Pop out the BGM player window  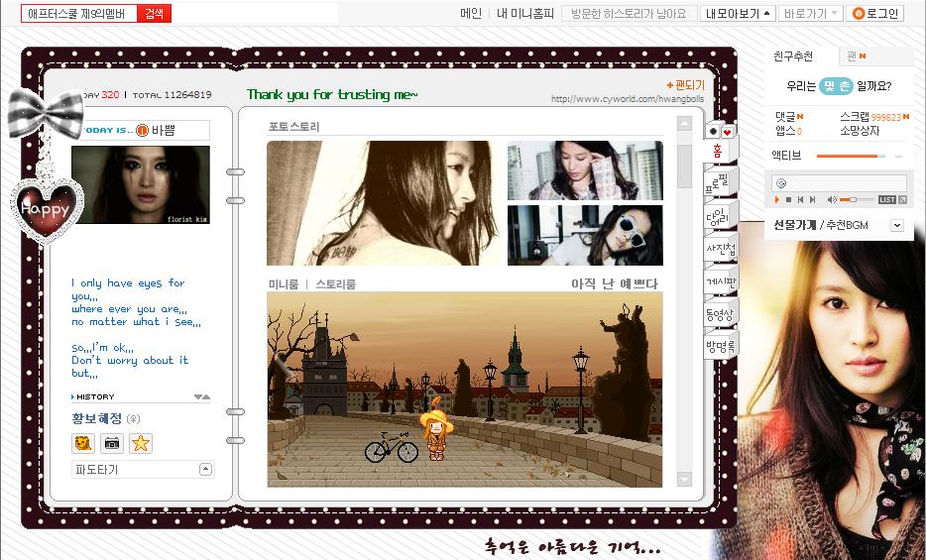pyautogui.click(x=902, y=200)
